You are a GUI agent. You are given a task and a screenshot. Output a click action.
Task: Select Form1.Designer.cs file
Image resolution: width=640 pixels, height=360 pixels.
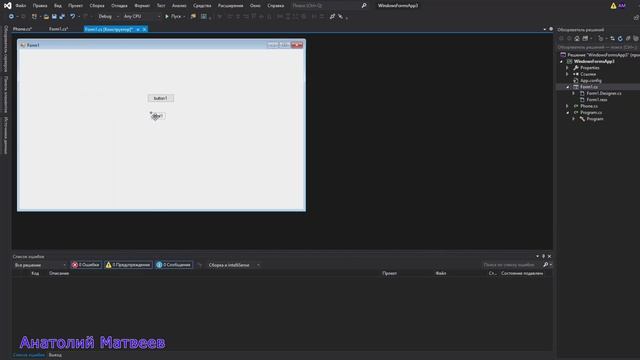[x=604, y=93]
